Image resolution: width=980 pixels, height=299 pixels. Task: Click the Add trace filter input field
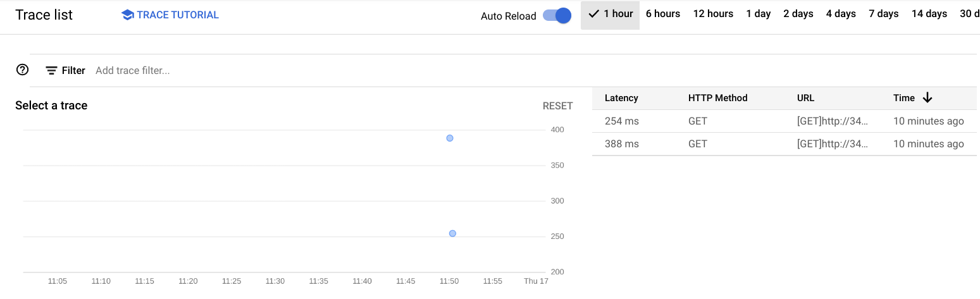point(316,71)
